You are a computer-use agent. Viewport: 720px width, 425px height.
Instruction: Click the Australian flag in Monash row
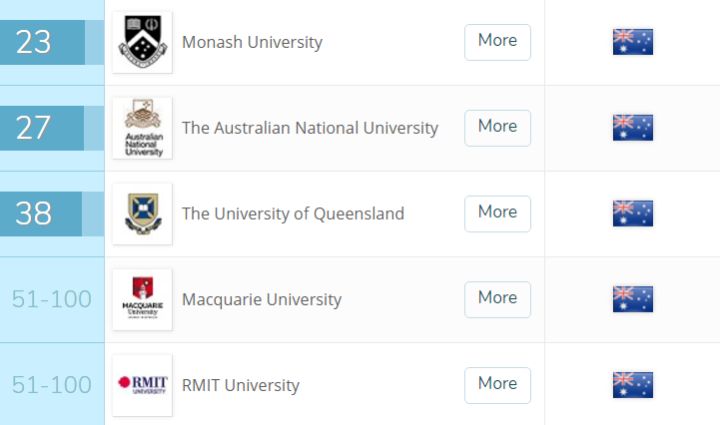point(633,42)
